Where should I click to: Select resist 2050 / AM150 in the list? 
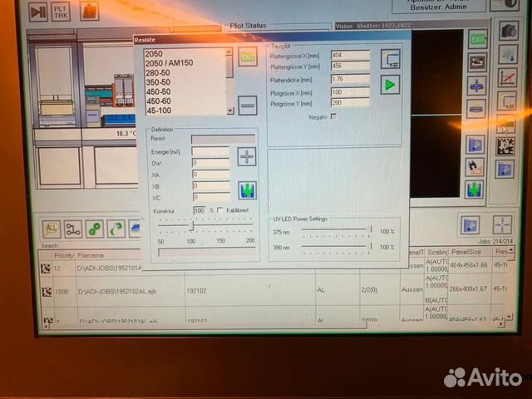(170, 63)
